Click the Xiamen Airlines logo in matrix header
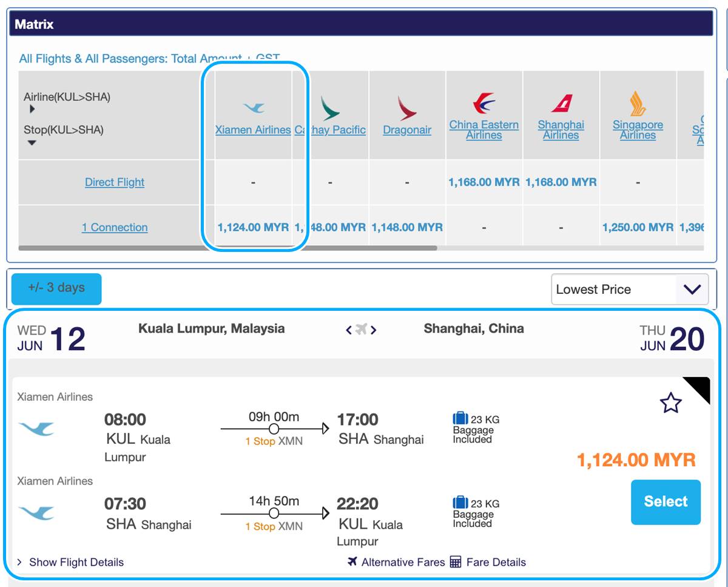 tap(254, 108)
